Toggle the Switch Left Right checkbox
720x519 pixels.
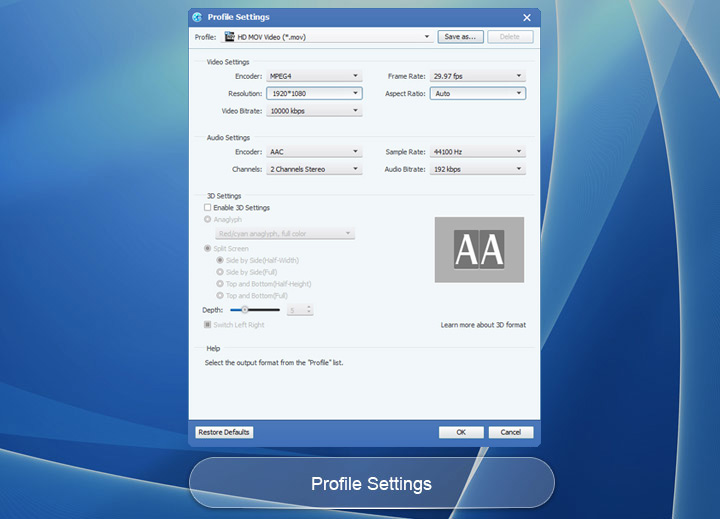coord(208,325)
